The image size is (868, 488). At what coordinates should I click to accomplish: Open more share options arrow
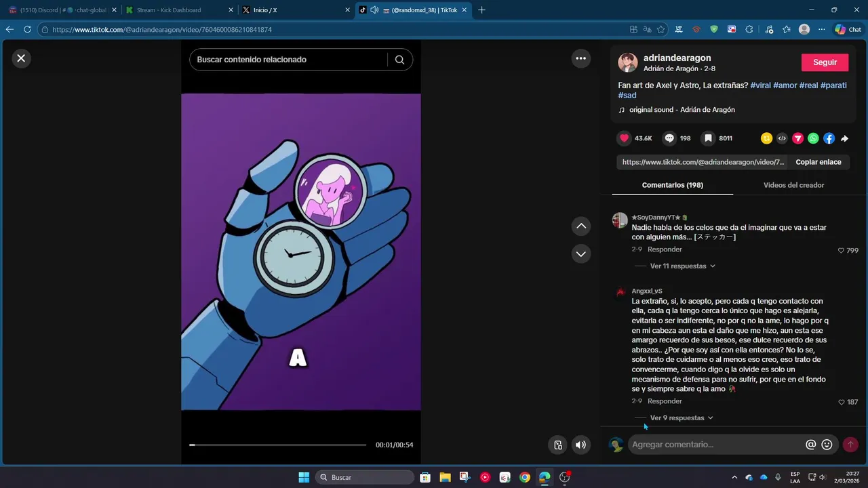pyautogui.click(x=844, y=138)
